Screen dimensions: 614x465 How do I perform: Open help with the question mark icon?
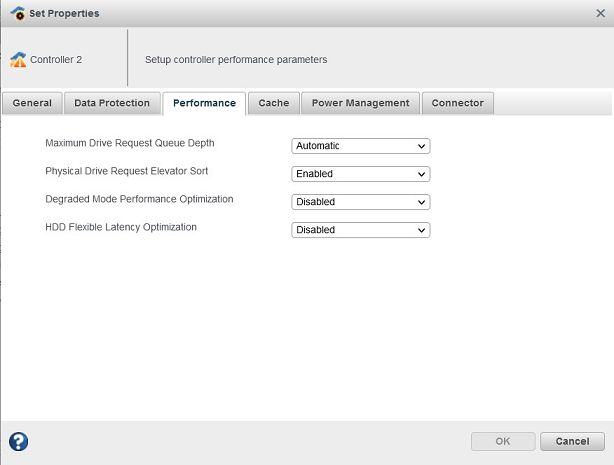click(x=18, y=441)
